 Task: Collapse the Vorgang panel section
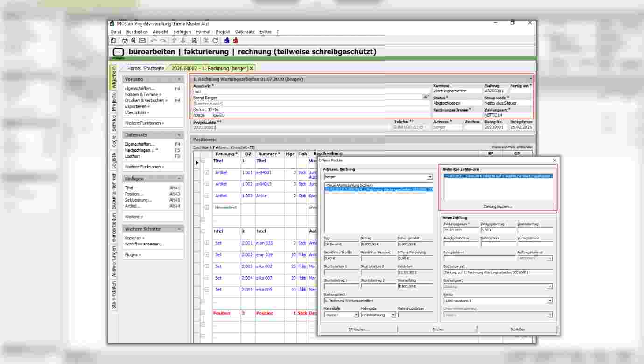point(179,79)
